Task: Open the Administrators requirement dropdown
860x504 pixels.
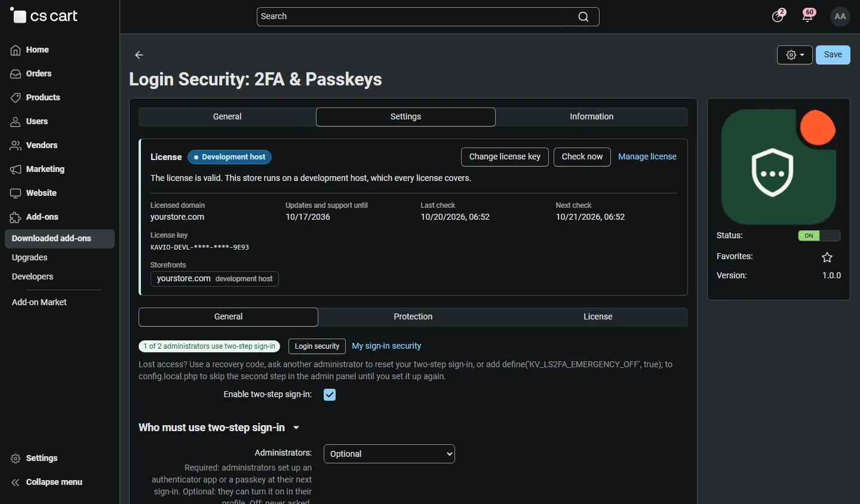Action: point(389,454)
